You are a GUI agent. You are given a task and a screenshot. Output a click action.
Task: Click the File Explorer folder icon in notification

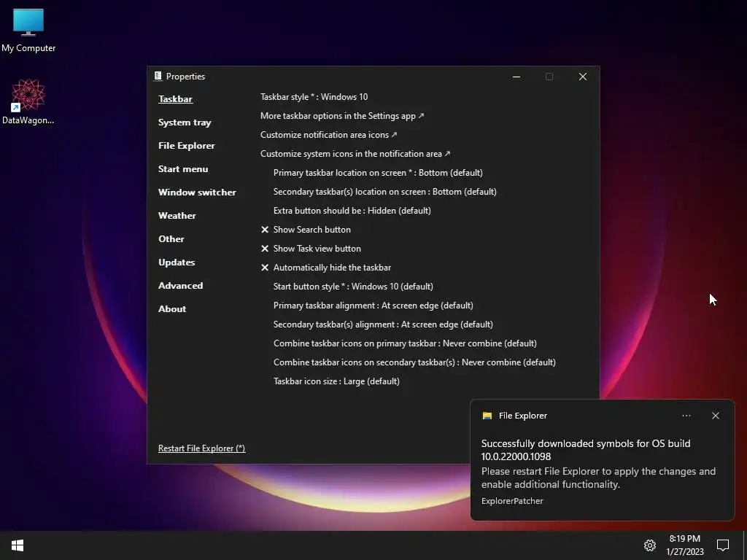click(x=487, y=416)
